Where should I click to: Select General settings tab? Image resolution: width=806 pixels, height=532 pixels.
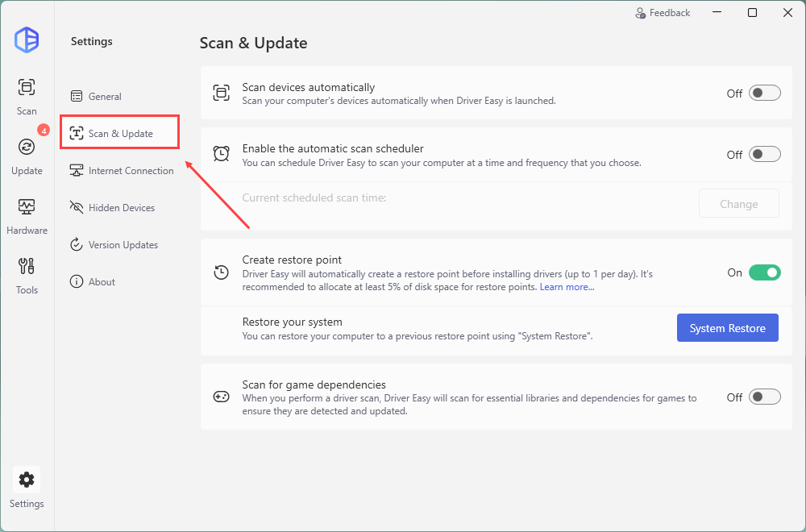tap(105, 97)
